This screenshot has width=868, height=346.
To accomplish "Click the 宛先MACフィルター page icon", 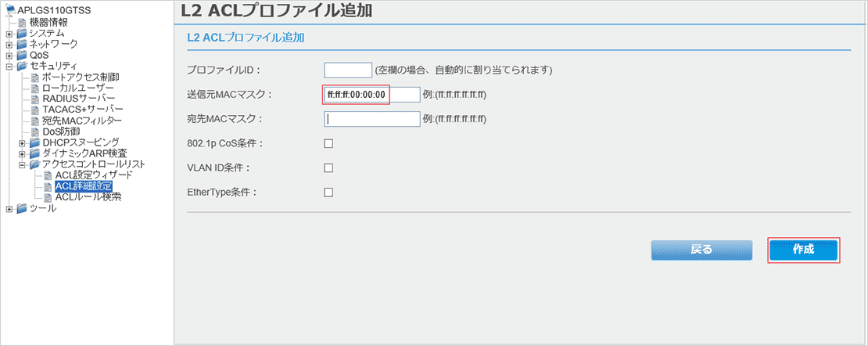I will (x=35, y=121).
